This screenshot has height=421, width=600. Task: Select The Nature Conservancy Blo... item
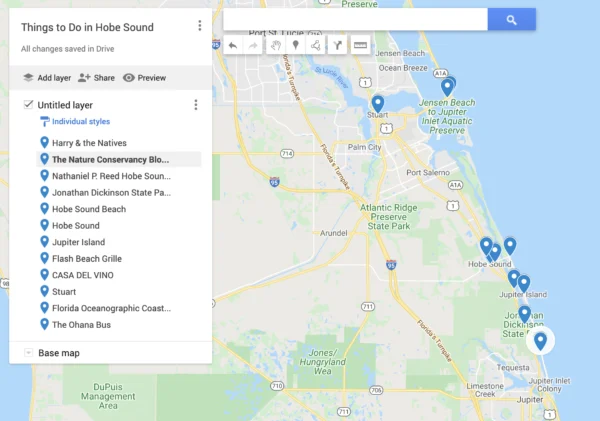point(119,159)
